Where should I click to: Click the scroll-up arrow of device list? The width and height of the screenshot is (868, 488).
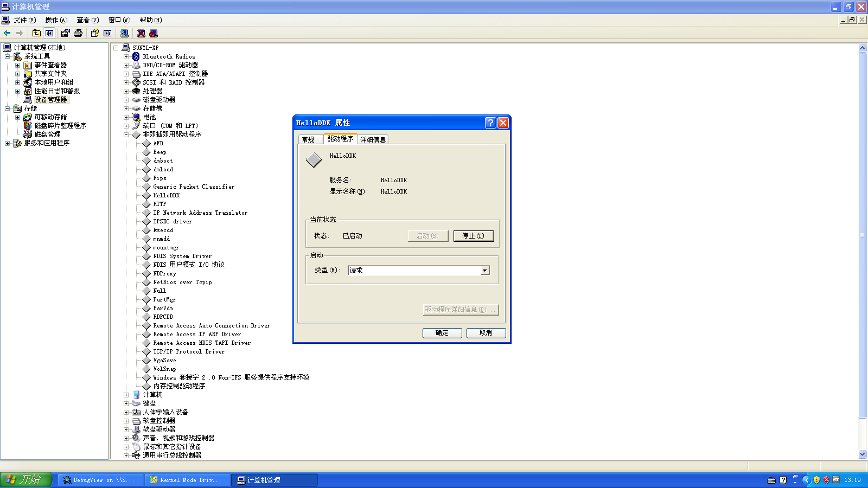pyautogui.click(x=863, y=48)
